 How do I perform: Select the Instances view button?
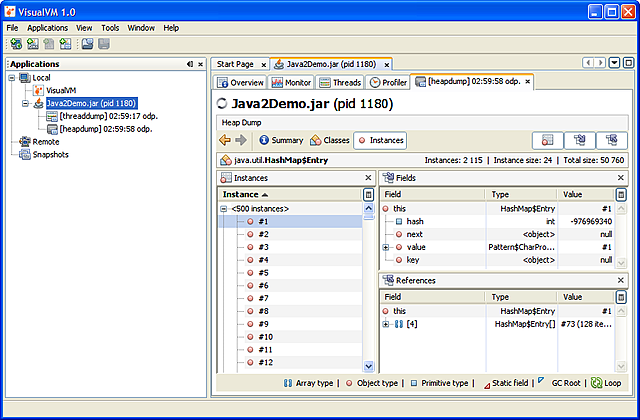380,140
